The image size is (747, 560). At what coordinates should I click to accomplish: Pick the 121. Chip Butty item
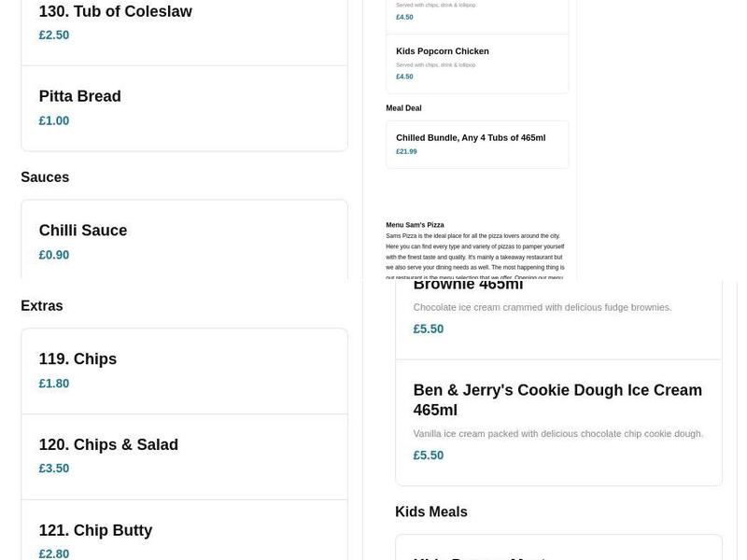[x=95, y=530]
